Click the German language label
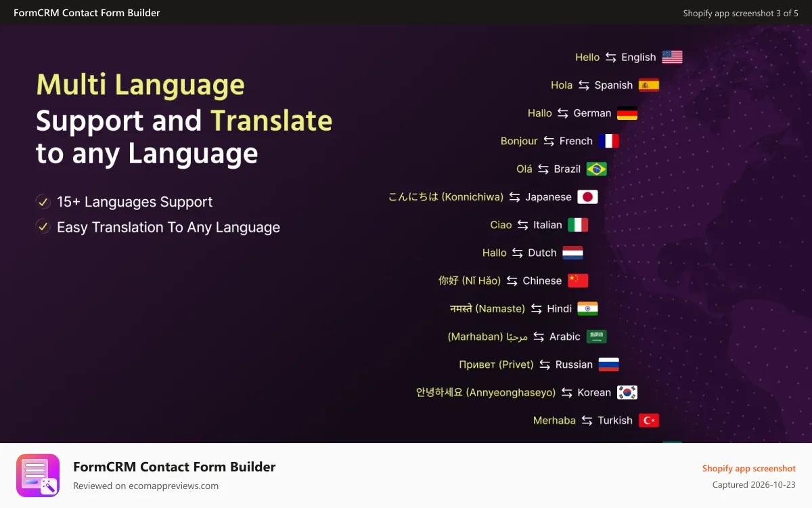The height and width of the screenshot is (508, 812). [x=592, y=113]
